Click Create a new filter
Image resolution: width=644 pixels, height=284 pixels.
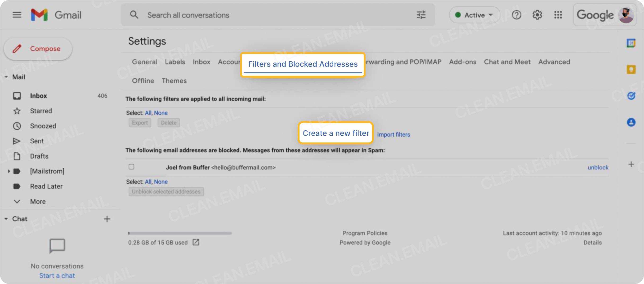click(336, 133)
